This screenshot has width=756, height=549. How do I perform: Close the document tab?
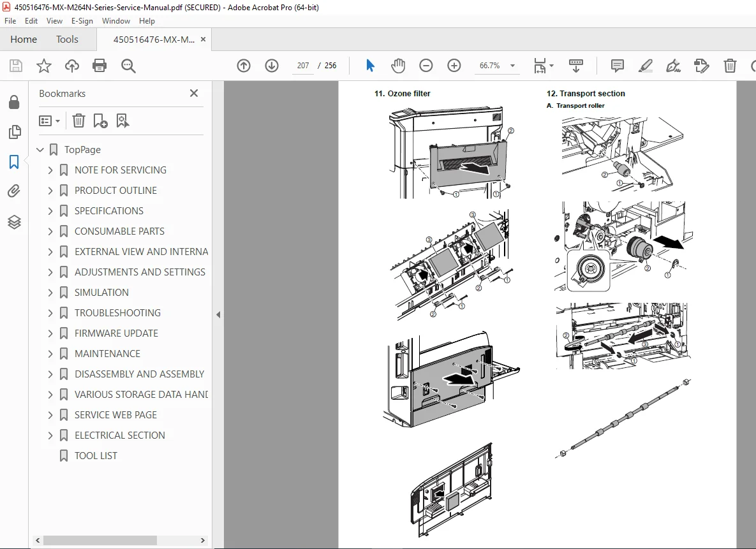(x=203, y=40)
